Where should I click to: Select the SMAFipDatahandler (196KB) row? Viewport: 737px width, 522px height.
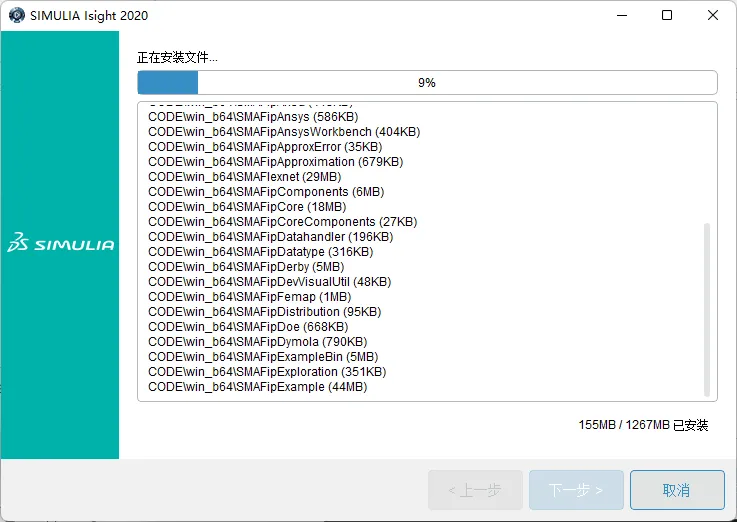click(270, 237)
